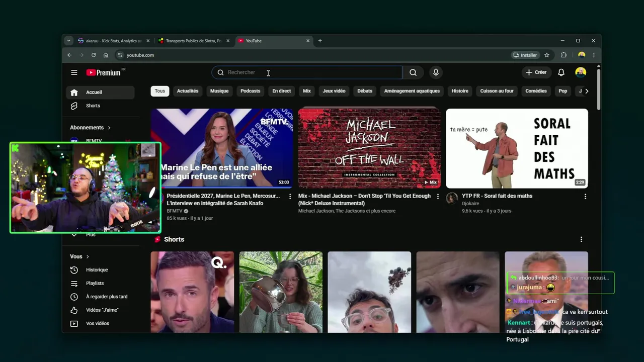Click the magnifier search button
The width and height of the screenshot is (644, 362).
(x=413, y=72)
